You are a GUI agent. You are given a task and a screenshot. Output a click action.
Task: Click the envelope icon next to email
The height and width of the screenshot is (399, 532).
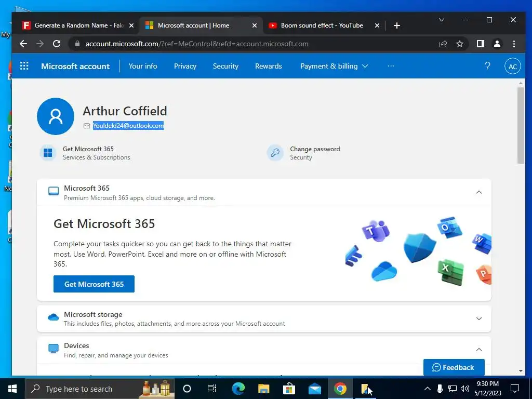[x=87, y=126]
